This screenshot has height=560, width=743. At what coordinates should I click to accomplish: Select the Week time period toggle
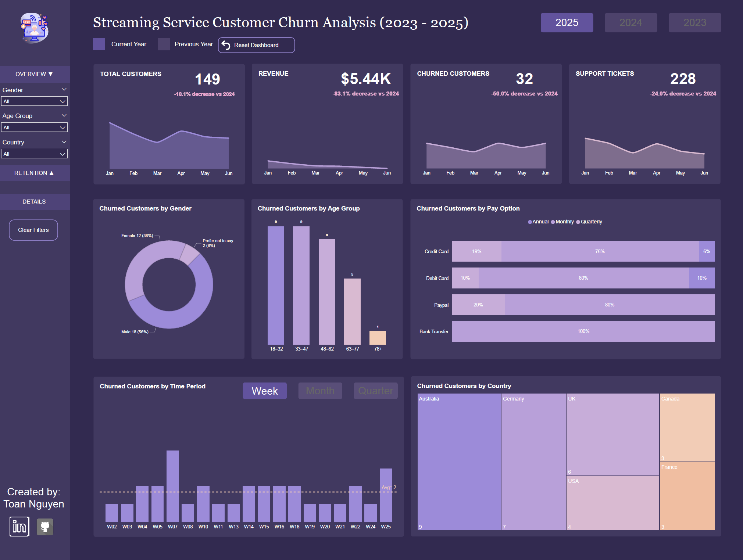pyautogui.click(x=264, y=391)
